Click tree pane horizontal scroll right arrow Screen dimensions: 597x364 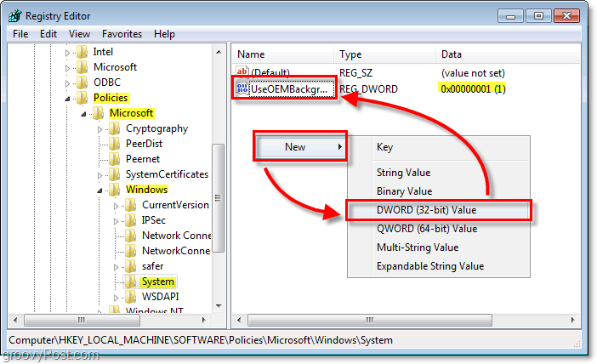pos(204,320)
